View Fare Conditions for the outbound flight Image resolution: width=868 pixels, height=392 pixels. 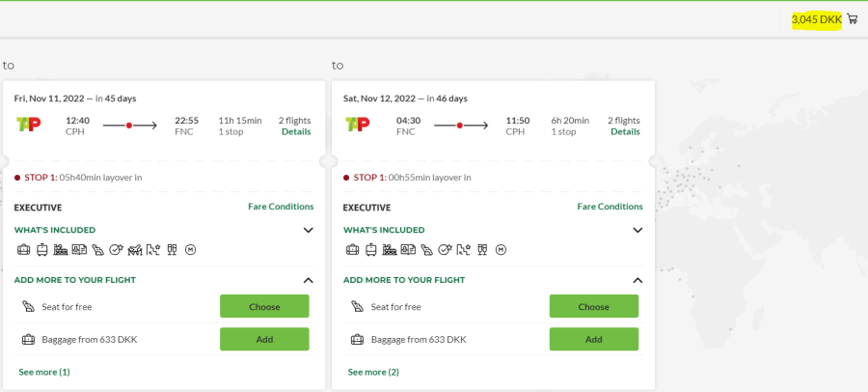281,207
